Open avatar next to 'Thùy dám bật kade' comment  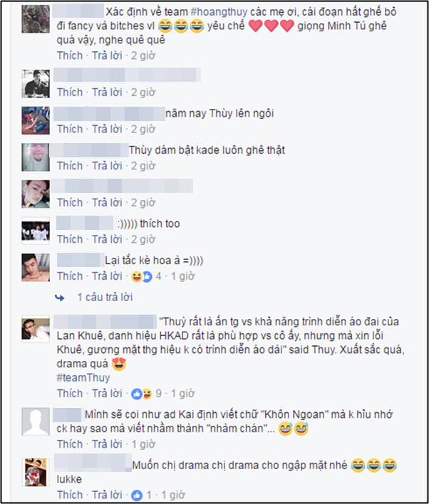coord(36,157)
